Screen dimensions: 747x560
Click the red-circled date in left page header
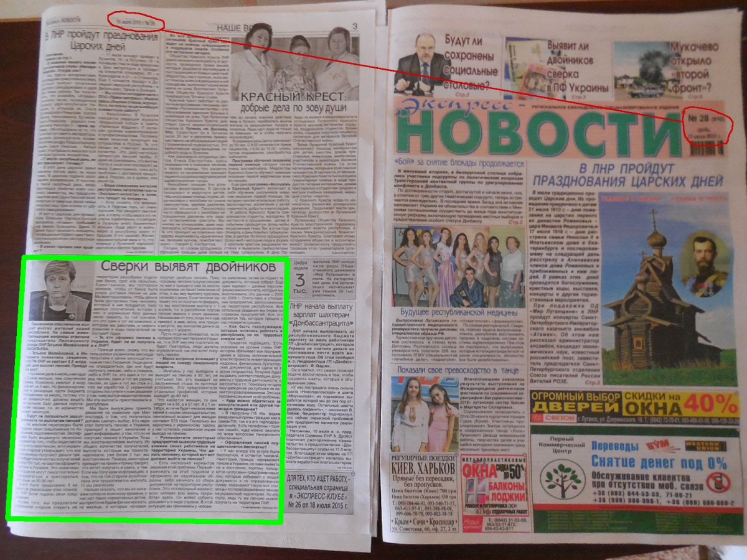coord(135,22)
